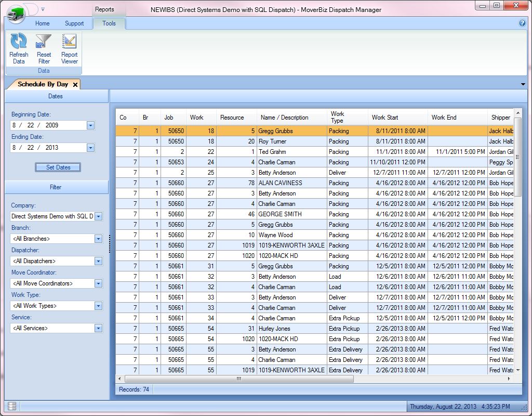
Task: Expand the Ending Date picker
Action: [x=90, y=148]
